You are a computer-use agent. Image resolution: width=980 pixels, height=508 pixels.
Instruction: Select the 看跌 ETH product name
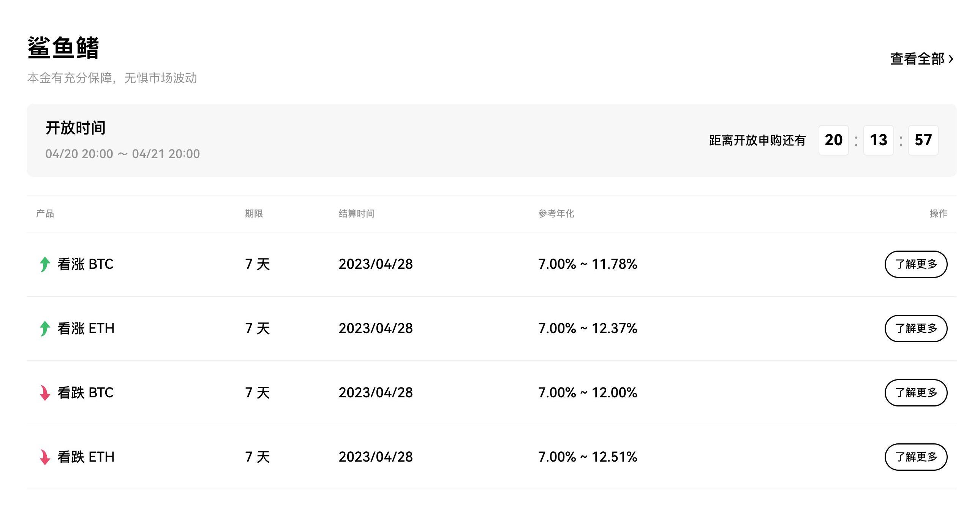(x=85, y=457)
